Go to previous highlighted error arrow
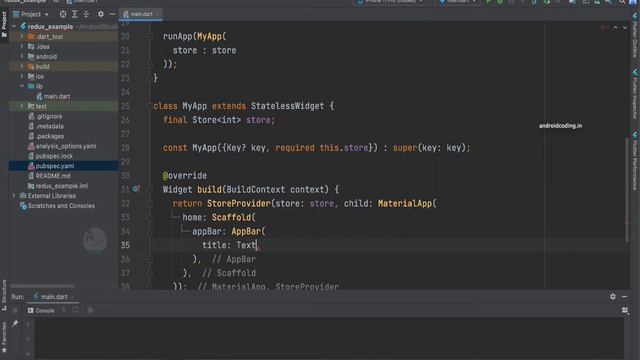The height and width of the screenshot is (360, 640). click(616, 27)
